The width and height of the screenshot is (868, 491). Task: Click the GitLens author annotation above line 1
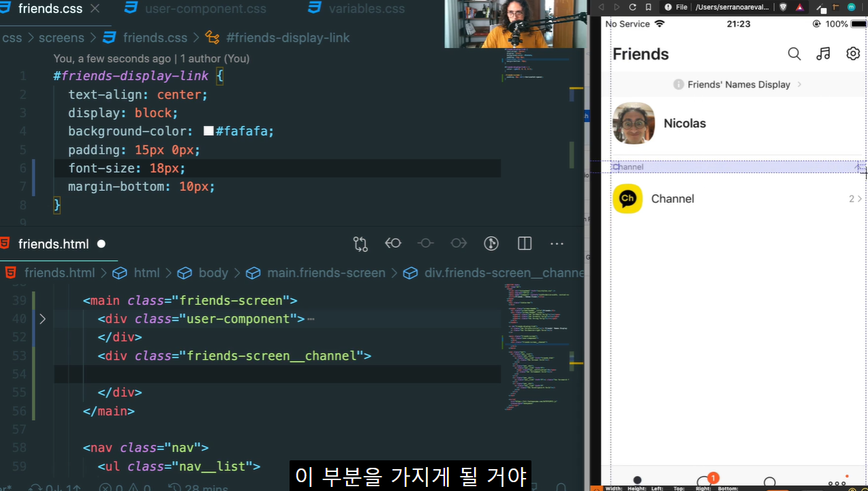[x=151, y=59]
